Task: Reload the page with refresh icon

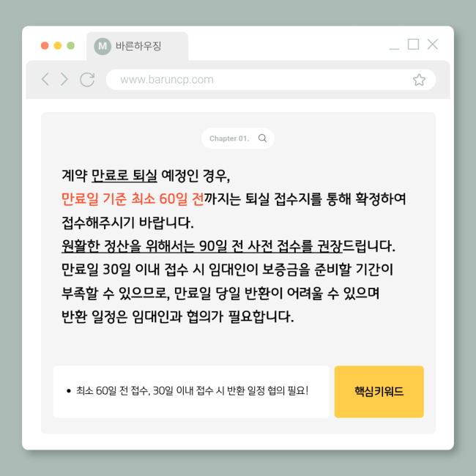Action: 87,80
